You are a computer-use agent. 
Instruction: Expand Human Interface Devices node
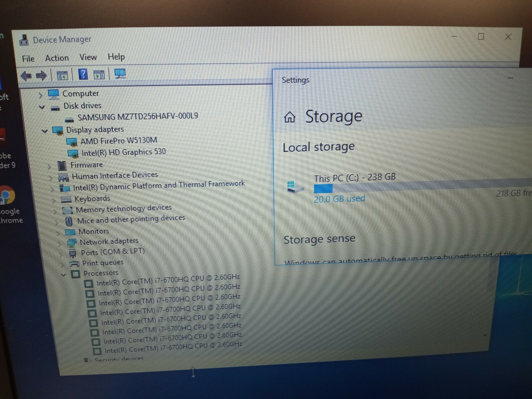pyautogui.click(x=51, y=179)
